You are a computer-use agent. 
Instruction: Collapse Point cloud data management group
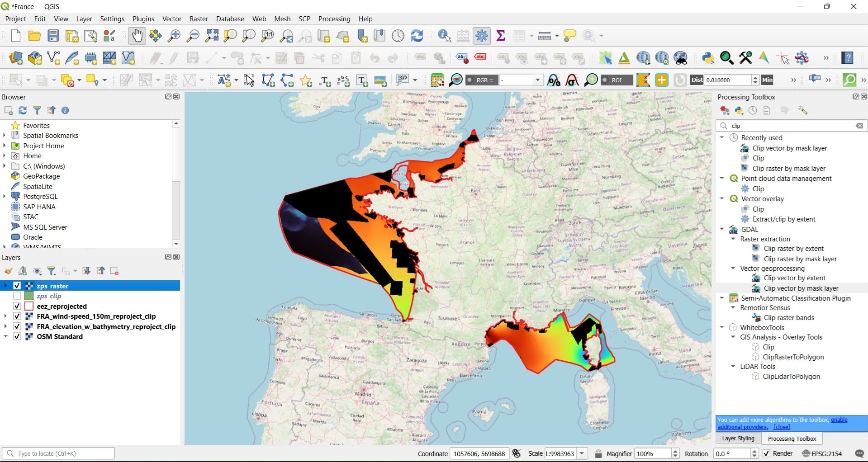tap(722, 178)
